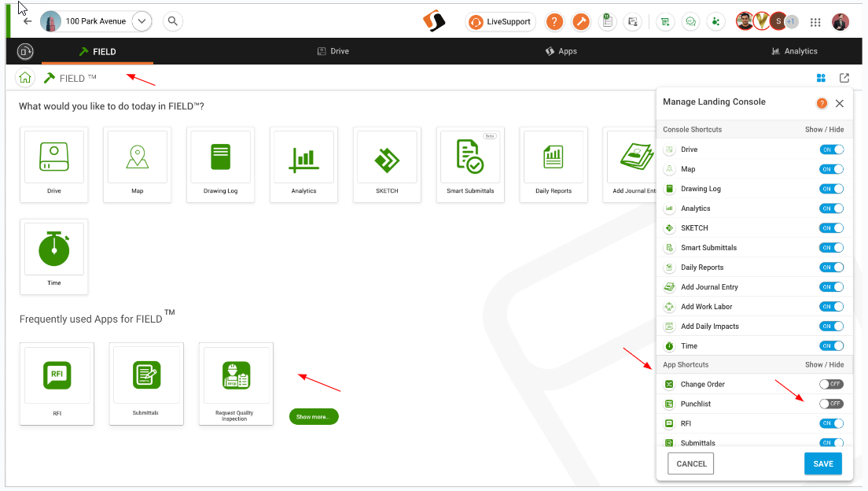Open the Analytics console tile
The image size is (868, 491).
coord(304,164)
